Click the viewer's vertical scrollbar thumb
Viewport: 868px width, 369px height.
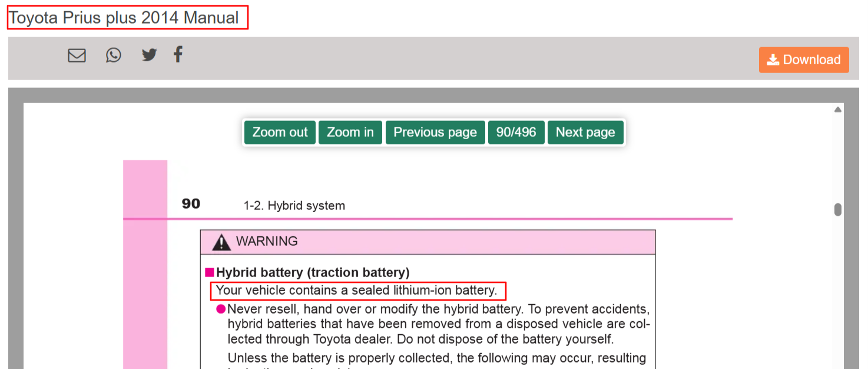(838, 210)
